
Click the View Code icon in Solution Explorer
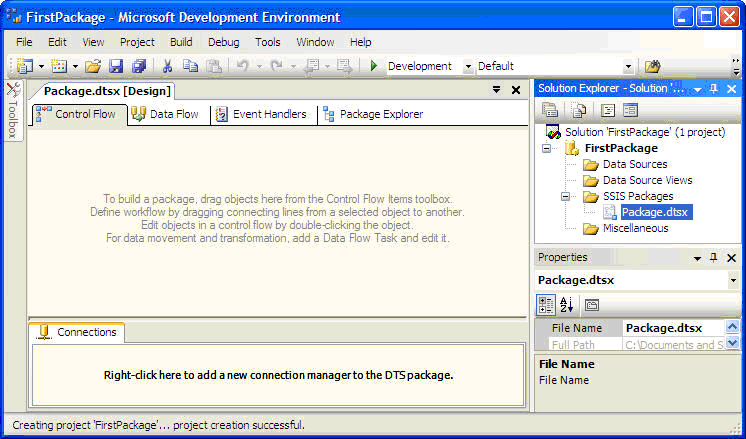click(608, 110)
